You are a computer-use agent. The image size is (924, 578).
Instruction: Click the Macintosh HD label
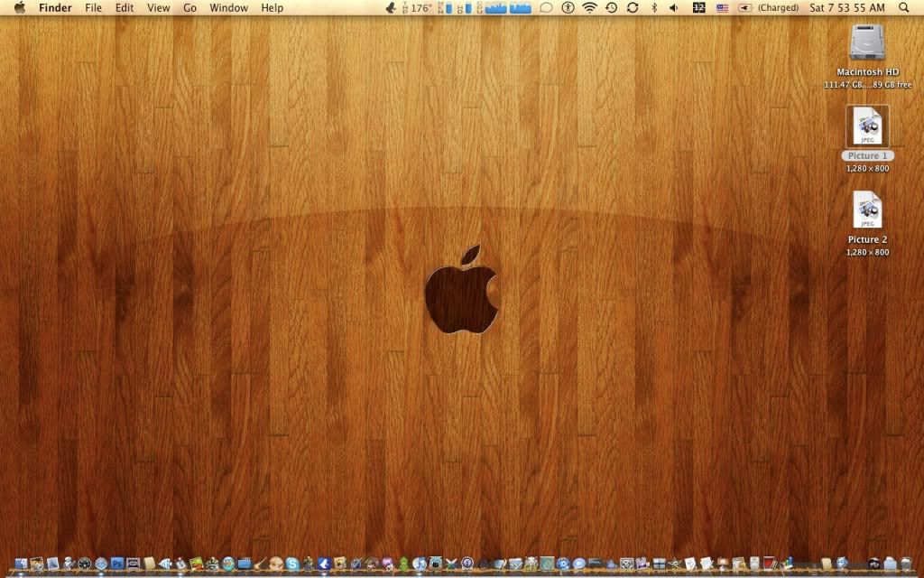(x=867, y=72)
